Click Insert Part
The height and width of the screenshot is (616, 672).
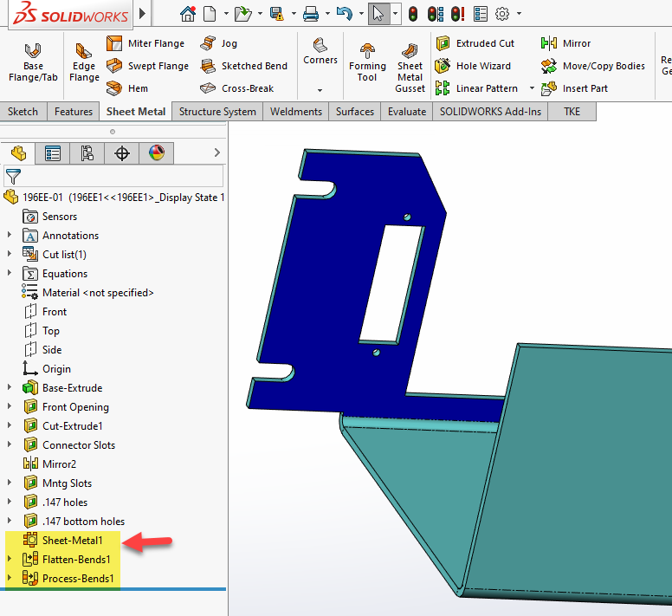pyautogui.click(x=574, y=88)
